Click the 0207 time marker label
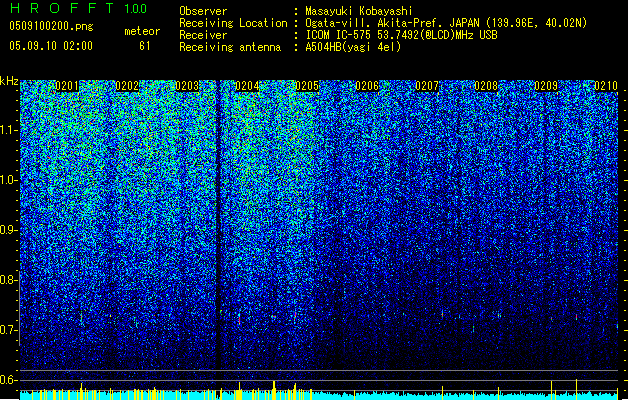 [427, 86]
